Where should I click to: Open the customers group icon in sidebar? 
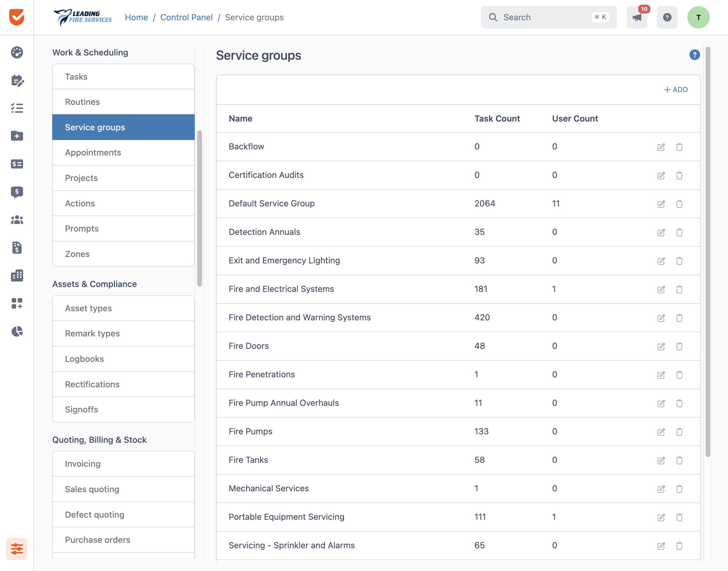tap(17, 220)
